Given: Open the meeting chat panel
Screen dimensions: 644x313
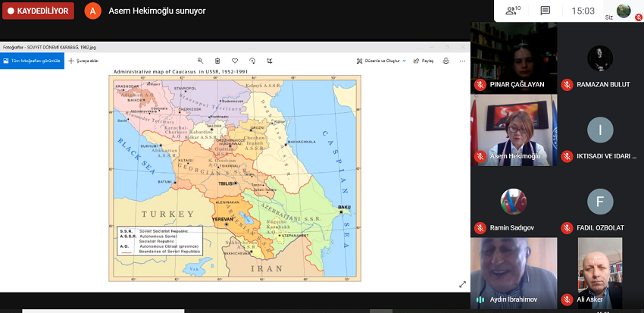Looking at the screenshot, I should [x=545, y=11].
